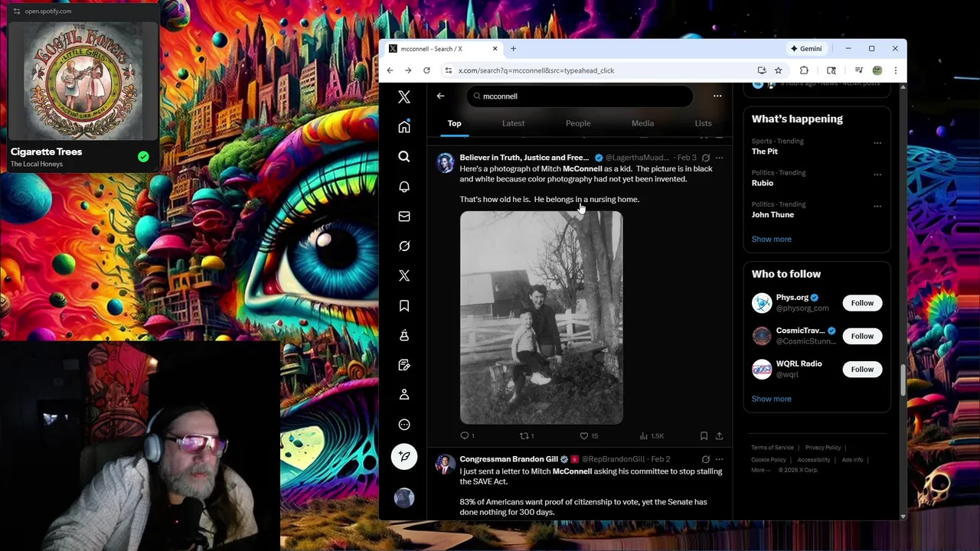Select the Top search tab

454,123
